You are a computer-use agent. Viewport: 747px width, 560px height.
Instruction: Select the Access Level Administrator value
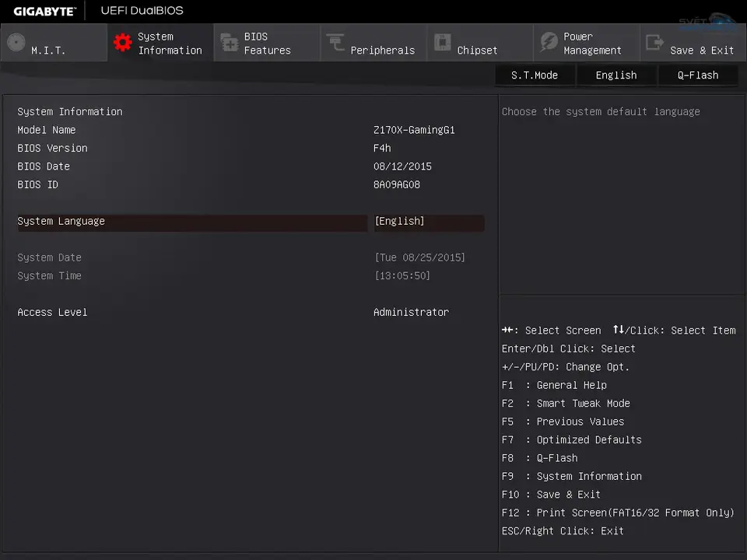click(x=411, y=313)
